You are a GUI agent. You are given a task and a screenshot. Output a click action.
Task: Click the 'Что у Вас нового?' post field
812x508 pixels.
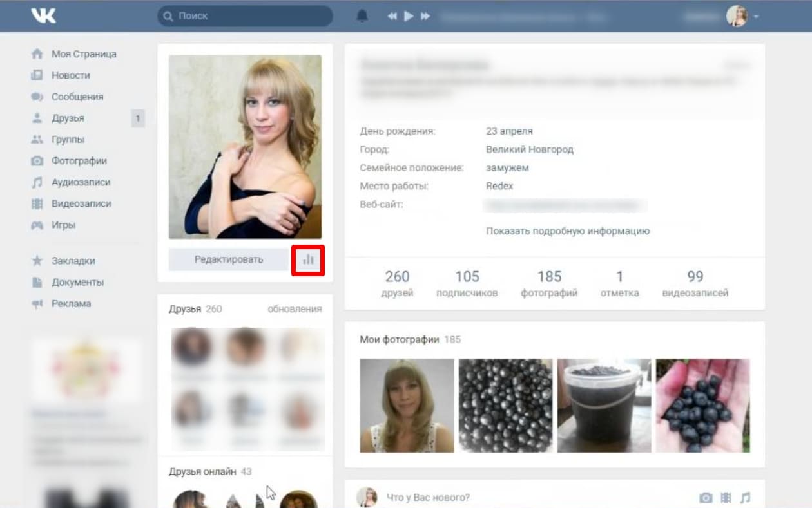tap(428, 498)
